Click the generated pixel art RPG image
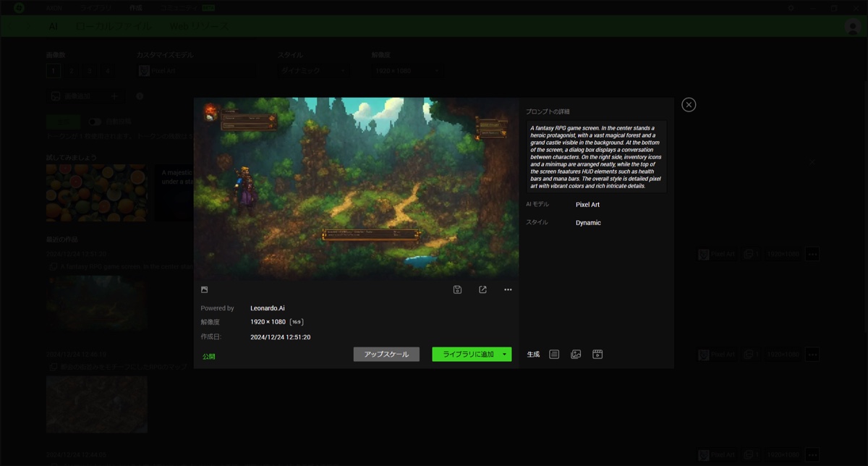Image resolution: width=868 pixels, height=466 pixels. pyautogui.click(x=356, y=187)
